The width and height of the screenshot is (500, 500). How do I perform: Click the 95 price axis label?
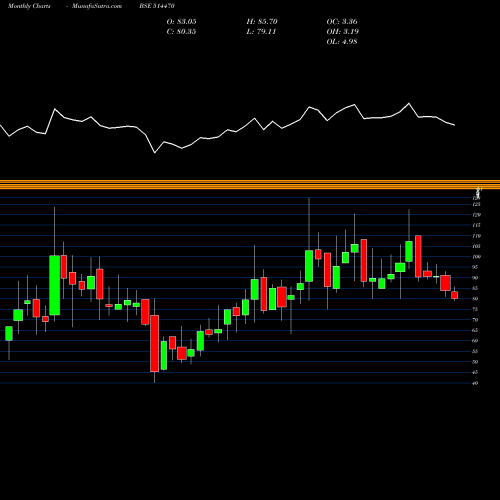click(475, 267)
